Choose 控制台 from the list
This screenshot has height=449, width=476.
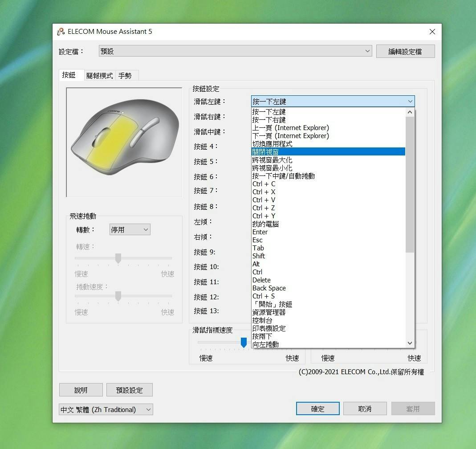[x=329, y=320]
